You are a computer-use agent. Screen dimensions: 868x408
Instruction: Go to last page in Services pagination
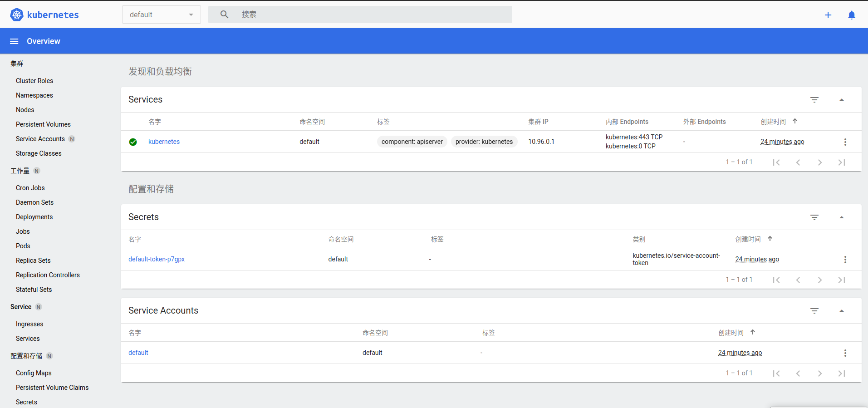tap(842, 162)
